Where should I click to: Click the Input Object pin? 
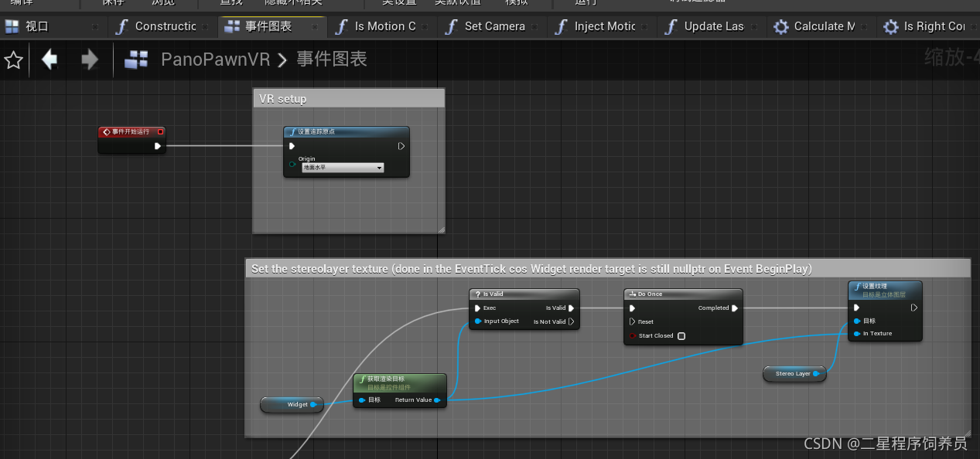click(478, 321)
